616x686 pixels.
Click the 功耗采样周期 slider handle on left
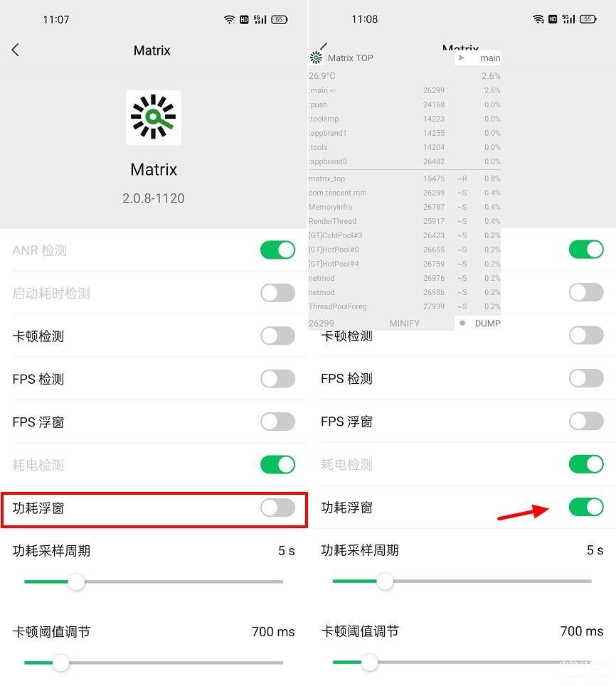click(76, 582)
